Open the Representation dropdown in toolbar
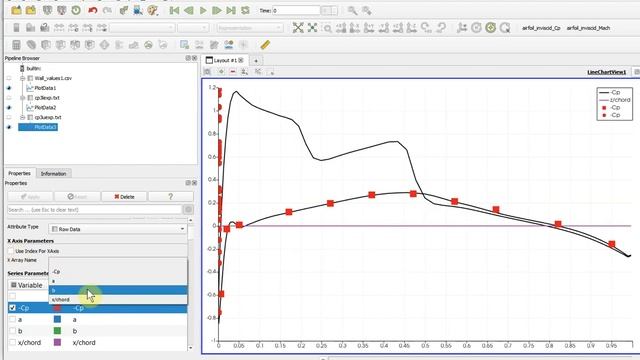 coord(249,28)
